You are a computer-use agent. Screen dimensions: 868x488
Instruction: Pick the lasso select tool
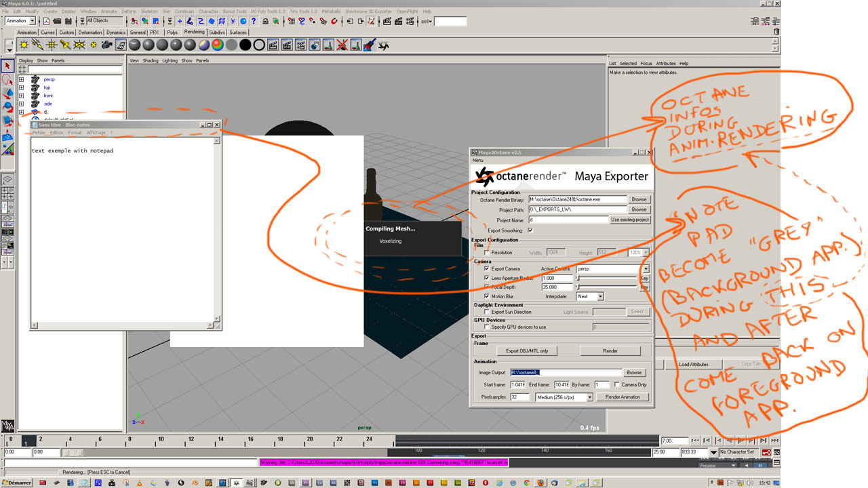tap(7, 79)
